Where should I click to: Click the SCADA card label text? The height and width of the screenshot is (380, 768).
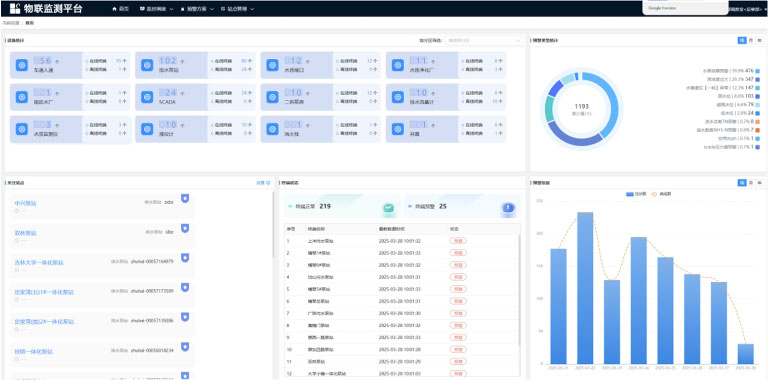click(x=167, y=101)
